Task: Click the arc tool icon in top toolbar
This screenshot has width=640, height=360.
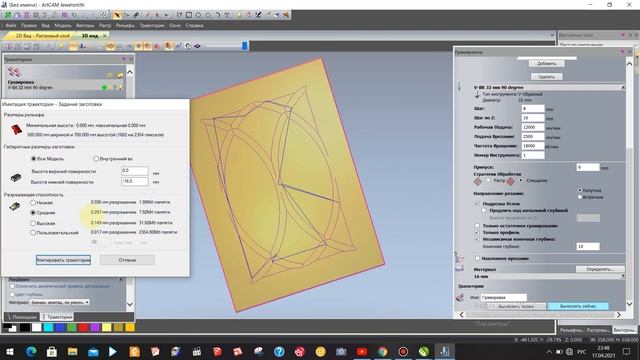Action: pyautogui.click(x=218, y=15)
